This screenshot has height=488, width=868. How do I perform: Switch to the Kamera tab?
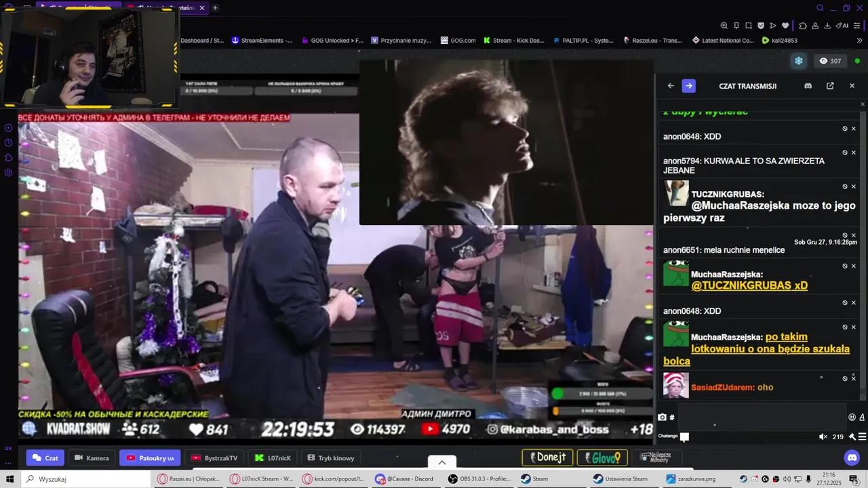coord(92,458)
